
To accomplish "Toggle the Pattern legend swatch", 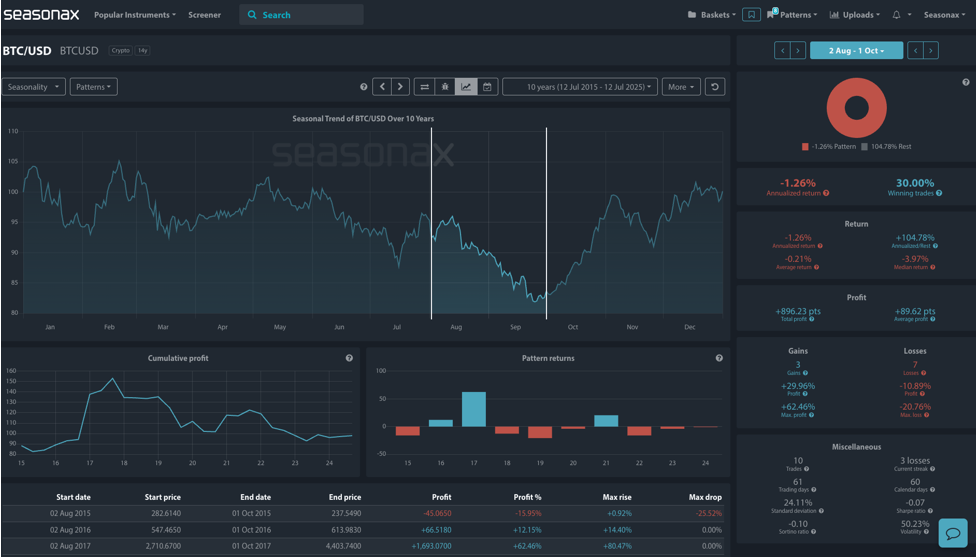I will coord(805,147).
